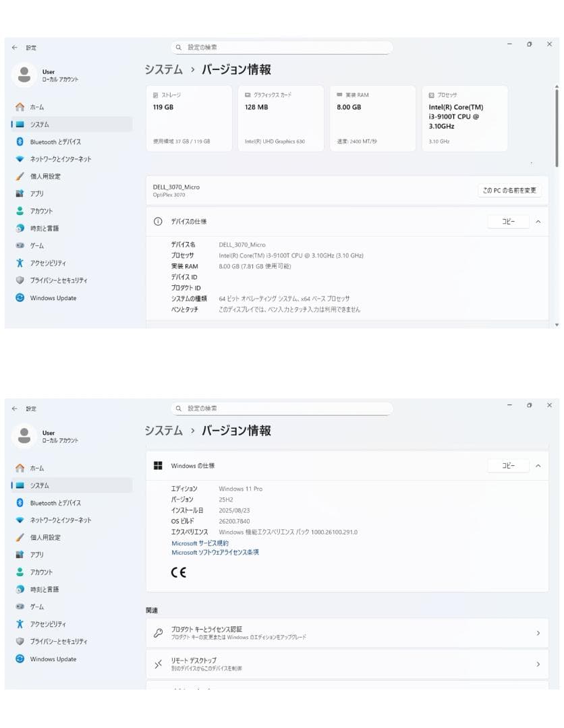564x728 pixels.
Task: Click the ストレージ 119 GB card
Action: [x=189, y=118]
